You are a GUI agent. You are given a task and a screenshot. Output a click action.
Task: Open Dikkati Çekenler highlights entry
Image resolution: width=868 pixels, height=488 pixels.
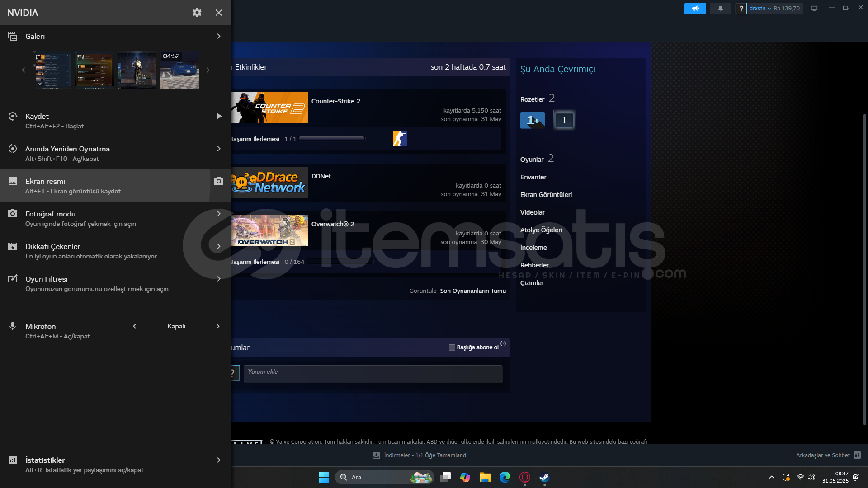pos(116,251)
